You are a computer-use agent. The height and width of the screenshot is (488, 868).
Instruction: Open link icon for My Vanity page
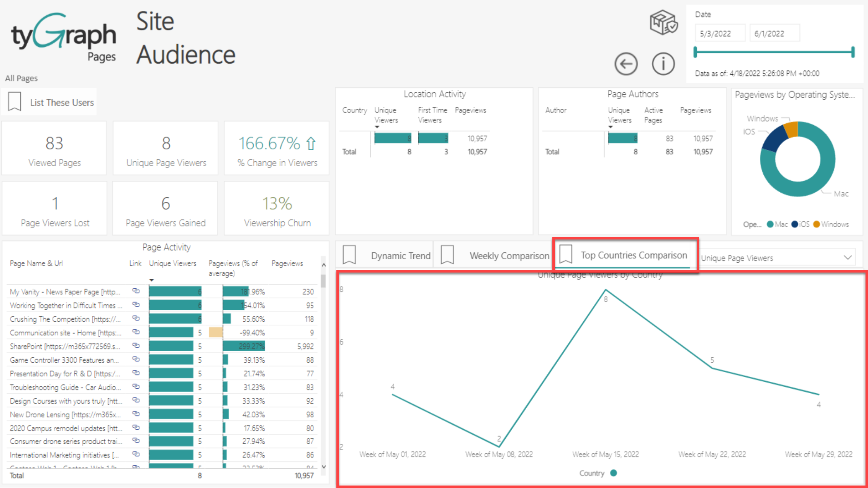pos(136,291)
